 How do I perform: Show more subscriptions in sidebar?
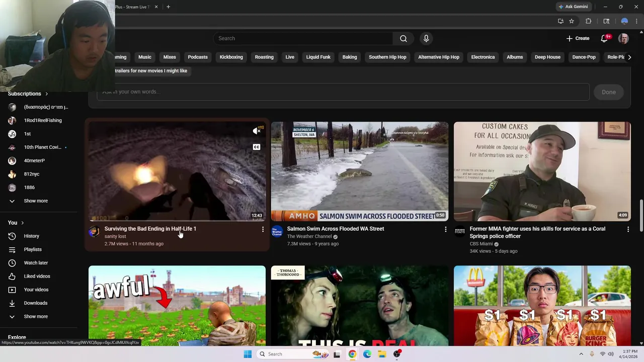pyautogui.click(x=36, y=201)
